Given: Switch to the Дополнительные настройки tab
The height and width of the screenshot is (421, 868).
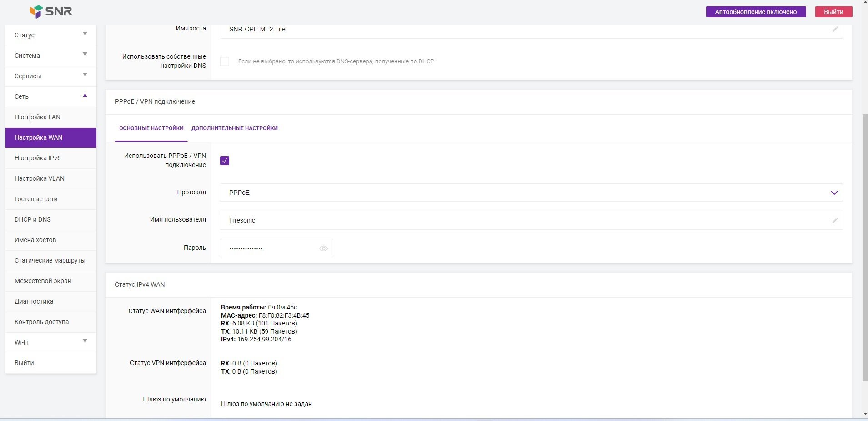Looking at the screenshot, I should tap(234, 128).
